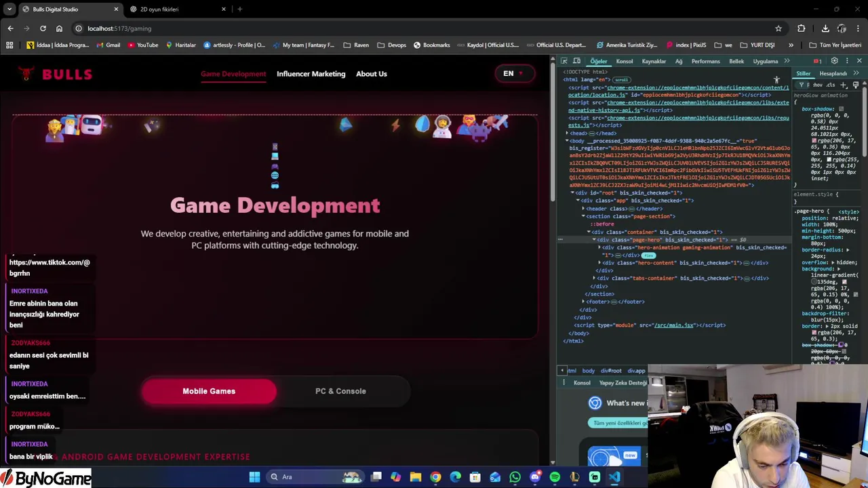Click the div#root breadcrumb in DevTools

pyautogui.click(x=610, y=371)
